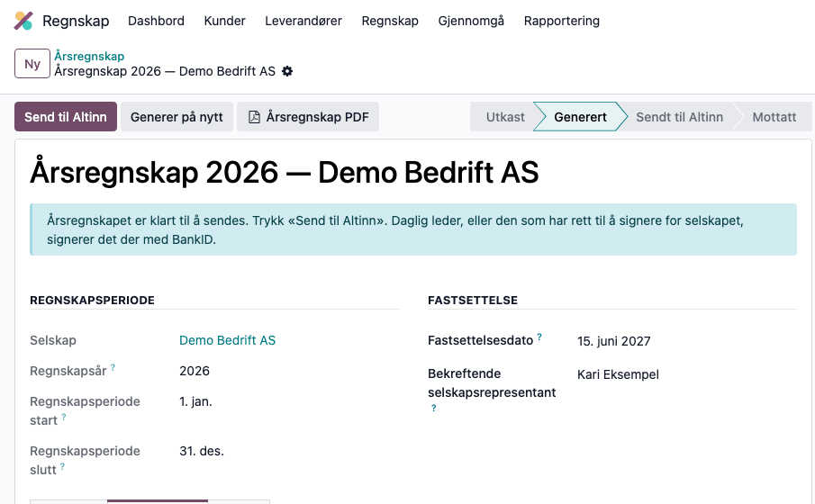The width and height of the screenshot is (815, 504).
Task: Show help tooltip for Regnskapsperiode slutt
Action: 62,466
